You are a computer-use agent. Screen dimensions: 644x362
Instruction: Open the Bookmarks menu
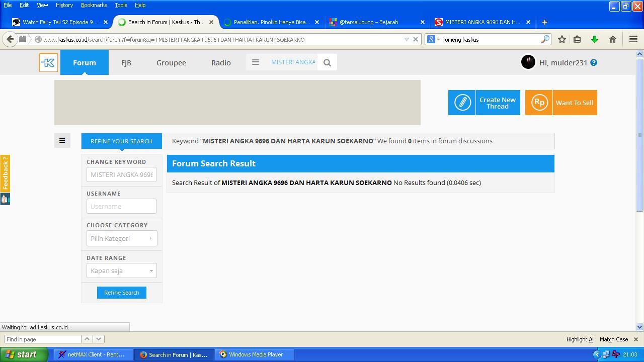(x=94, y=5)
